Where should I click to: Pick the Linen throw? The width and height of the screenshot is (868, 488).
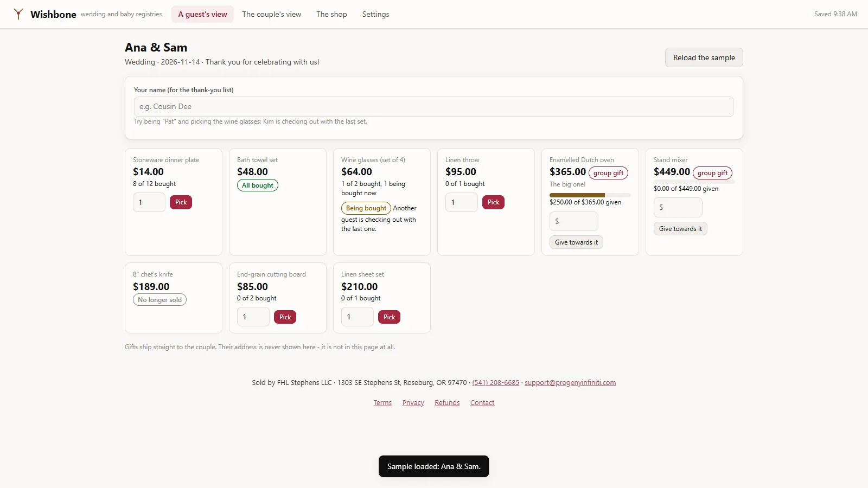coord(493,202)
